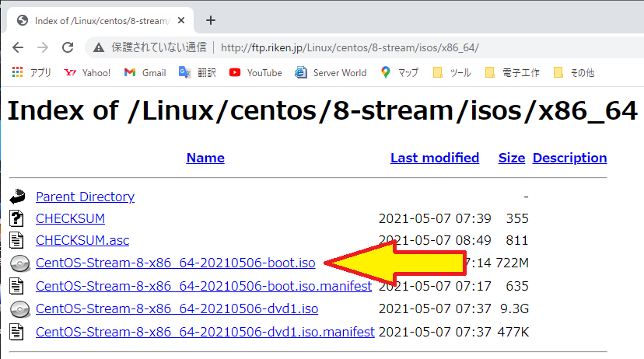Screen dimensions: 644x359
Task: Click the 9.3G size value
Action: pyautogui.click(x=514, y=308)
